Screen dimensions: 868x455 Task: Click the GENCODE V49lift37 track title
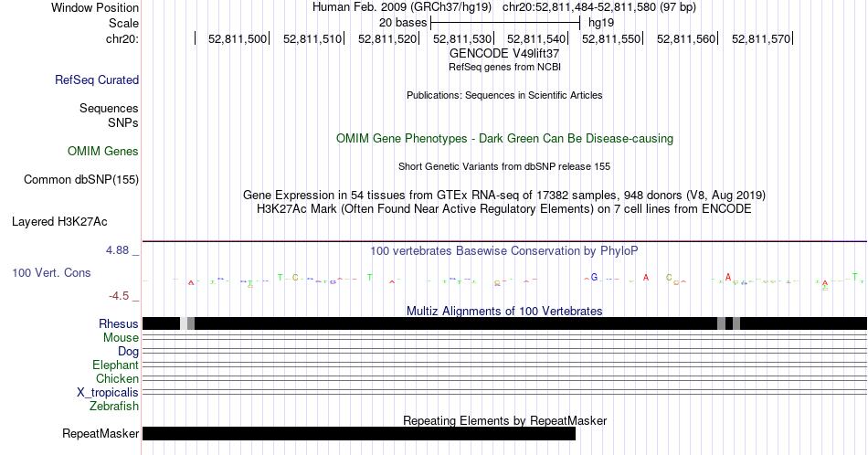click(x=504, y=54)
